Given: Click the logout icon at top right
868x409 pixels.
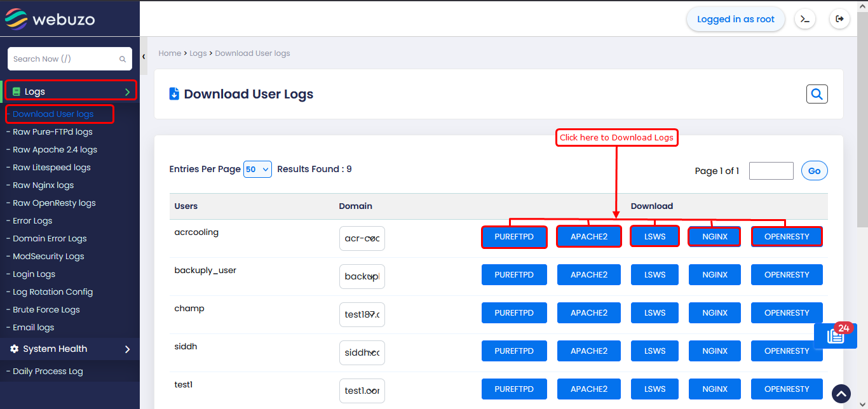Looking at the screenshot, I should click(839, 19).
